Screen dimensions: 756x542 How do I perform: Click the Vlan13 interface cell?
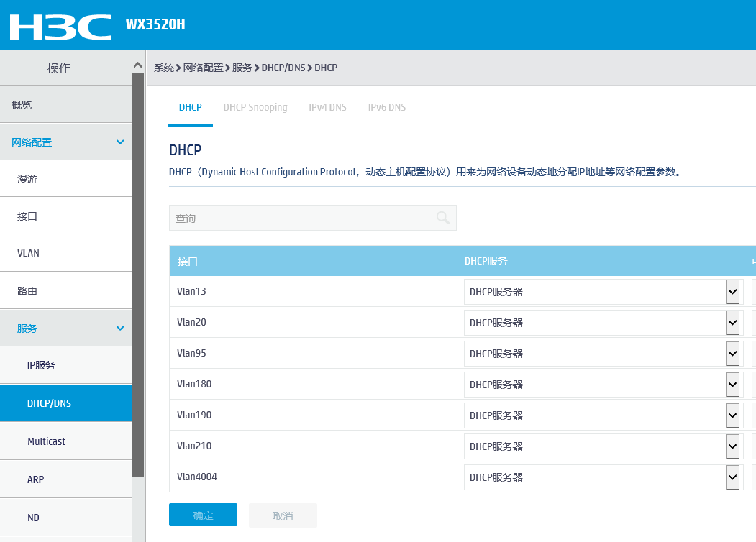tap(191, 291)
